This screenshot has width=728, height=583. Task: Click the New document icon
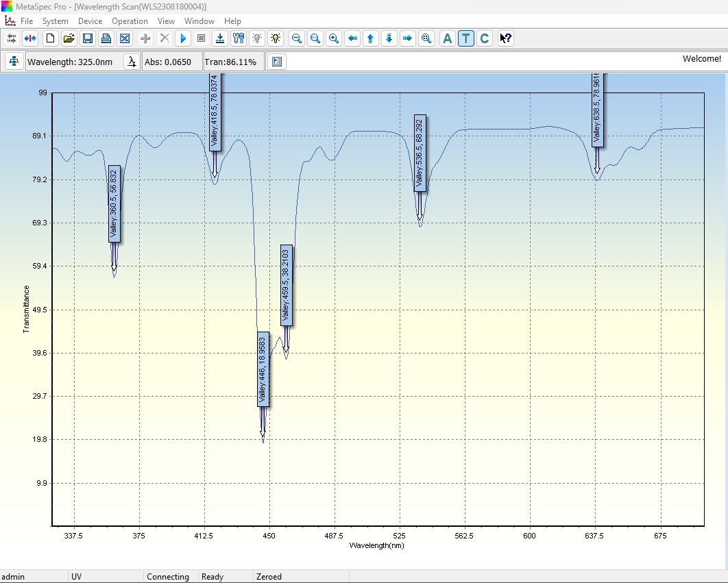pos(50,38)
